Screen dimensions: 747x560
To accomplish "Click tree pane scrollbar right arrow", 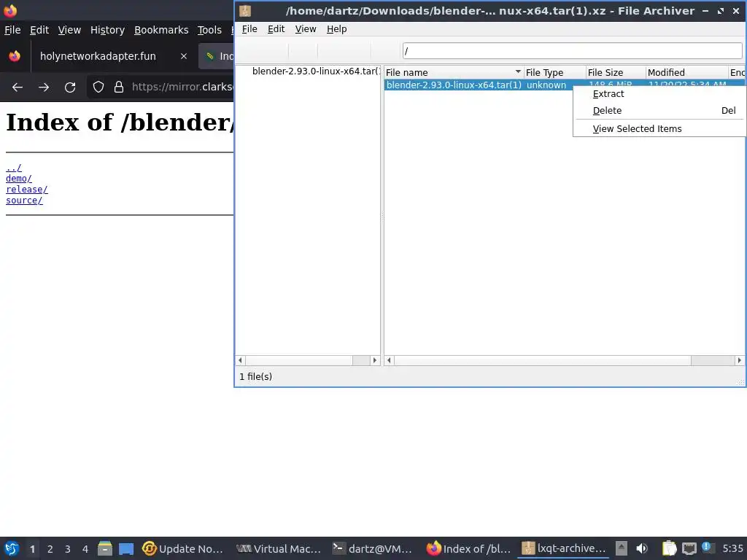I will tap(375, 360).
